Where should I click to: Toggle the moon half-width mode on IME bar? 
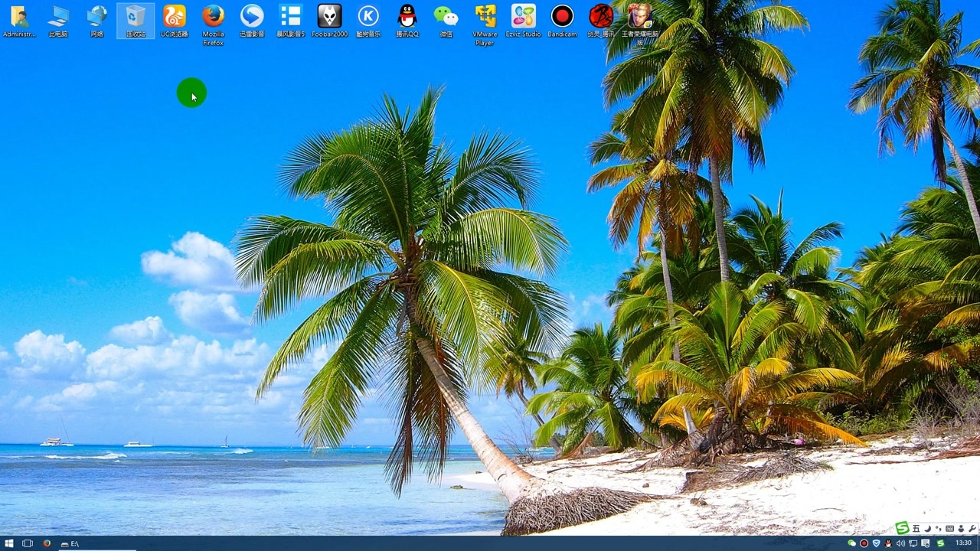tap(927, 529)
